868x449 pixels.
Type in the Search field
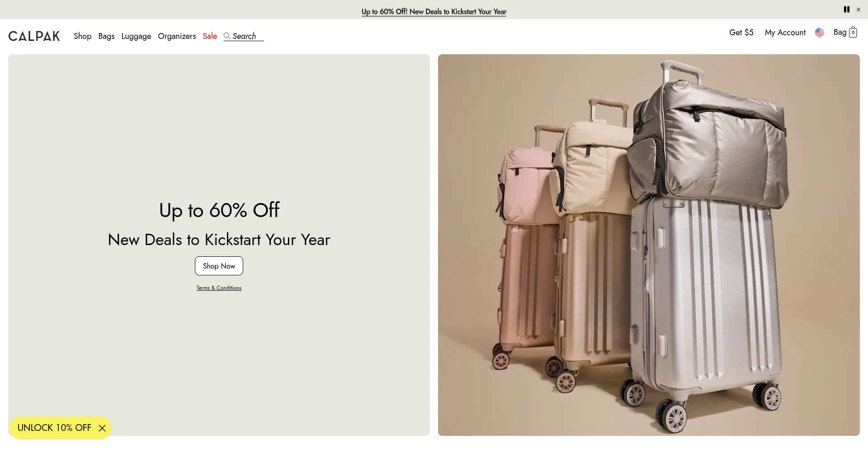[247, 36]
